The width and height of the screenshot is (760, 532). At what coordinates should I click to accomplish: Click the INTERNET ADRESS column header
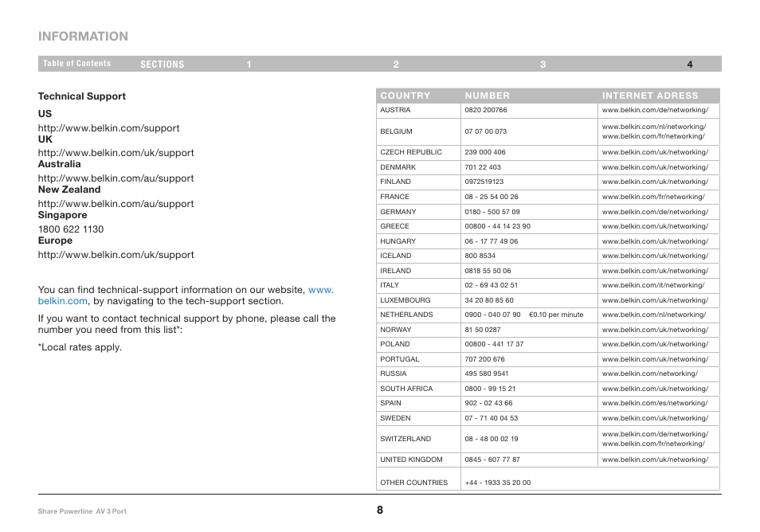[x=650, y=96]
